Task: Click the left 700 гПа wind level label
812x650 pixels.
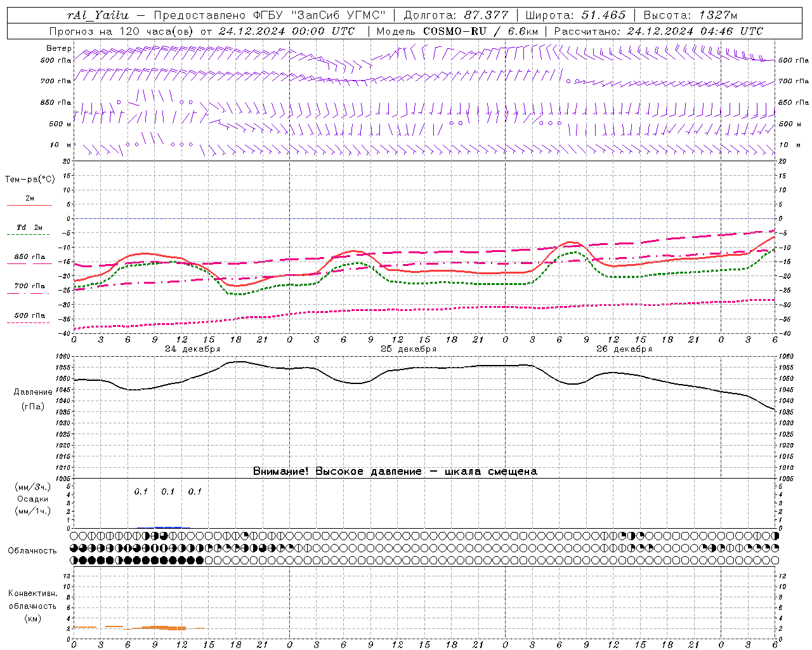Action: click(56, 81)
